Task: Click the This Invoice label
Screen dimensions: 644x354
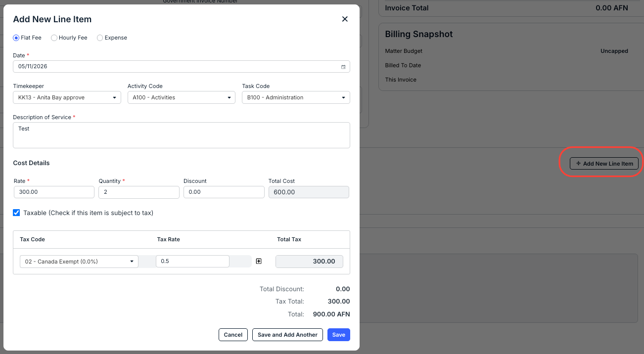Action: 401,80
